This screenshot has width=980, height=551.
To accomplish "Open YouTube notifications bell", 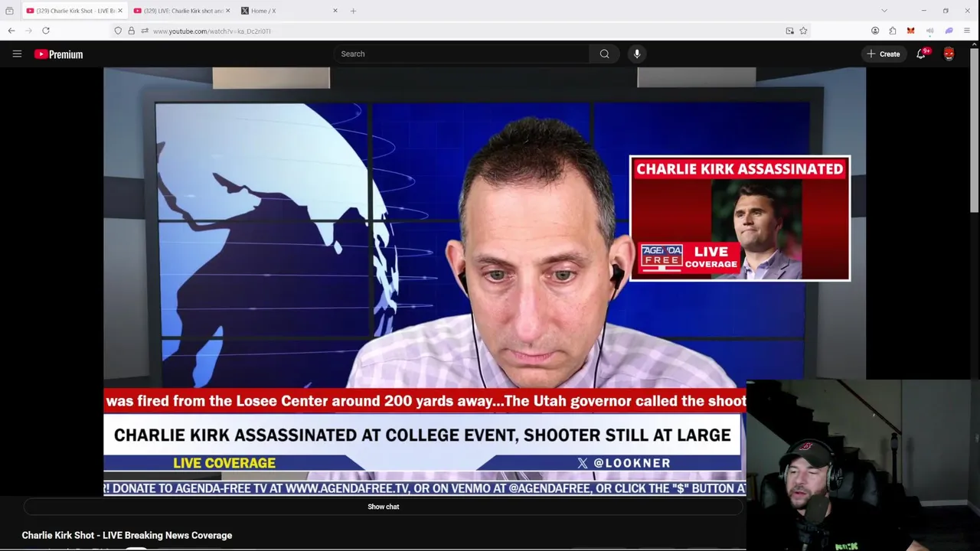I will point(922,54).
